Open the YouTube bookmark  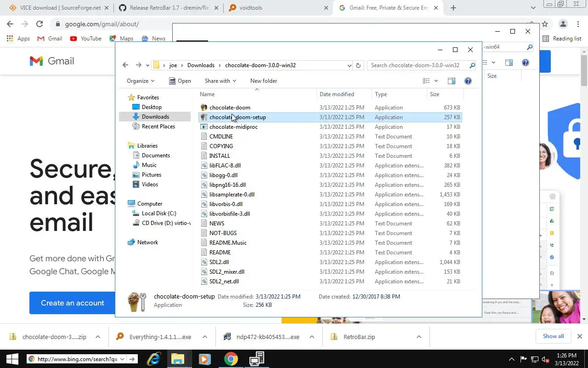[x=86, y=39]
